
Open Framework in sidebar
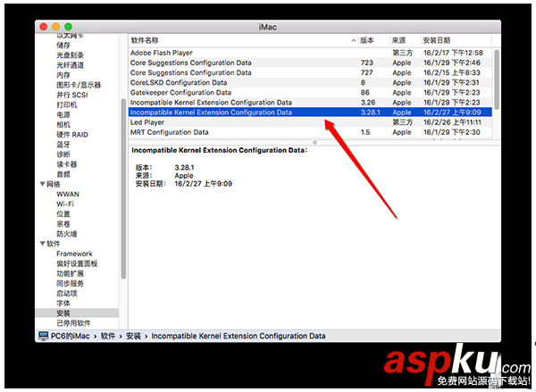pos(74,254)
